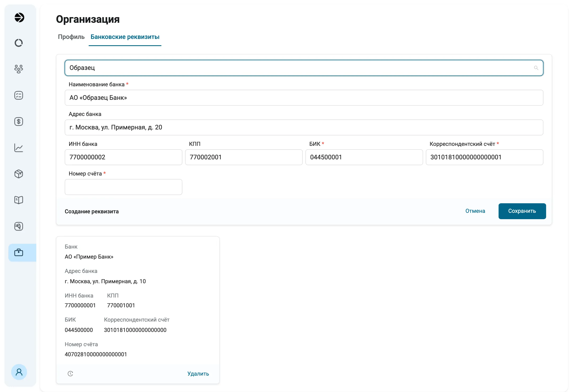Image resolution: width=572 pixels, height=392 pixels.
Task: Click the Создание реквизита heading
Action: (92, 211)
